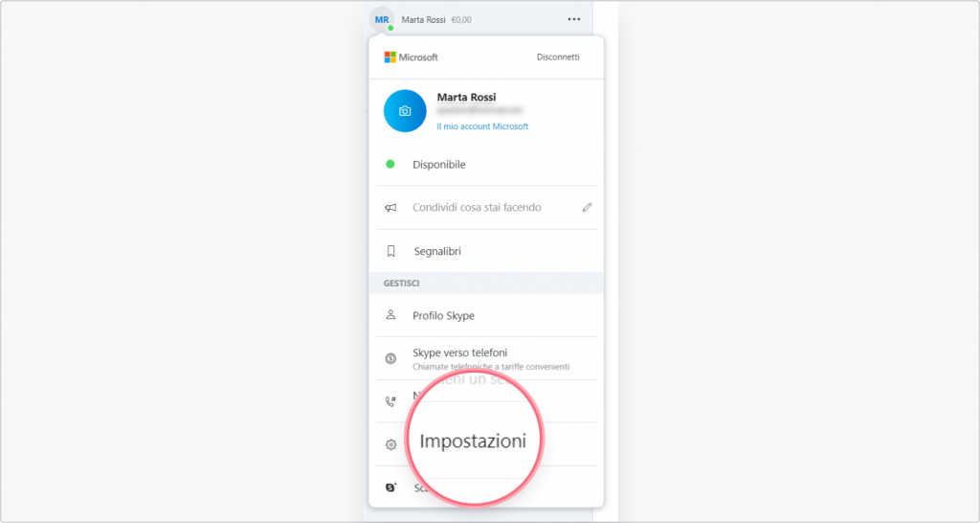980x523 pixels.
Task: Click the Skype plus icon in last row
Action: (390, 488)
